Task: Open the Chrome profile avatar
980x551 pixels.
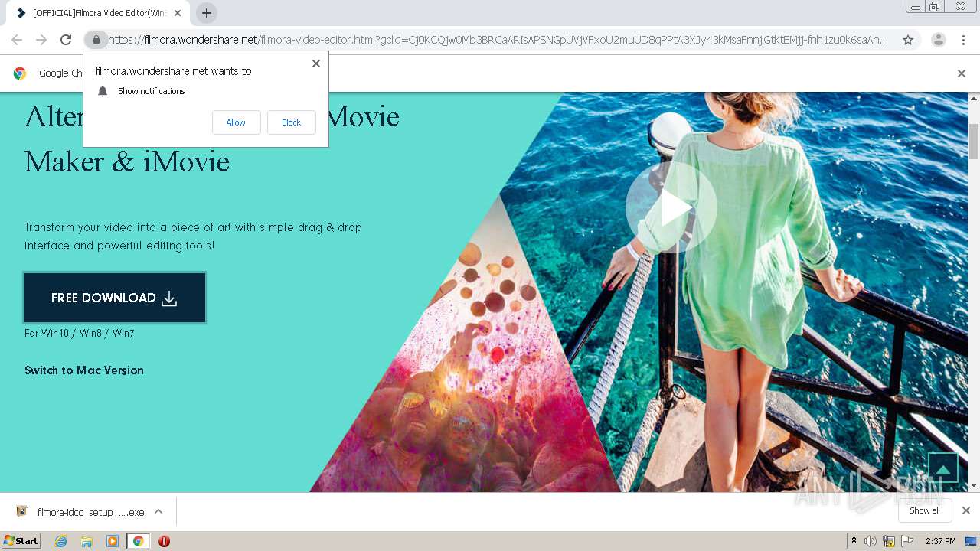Action: (x=938, y=40)
